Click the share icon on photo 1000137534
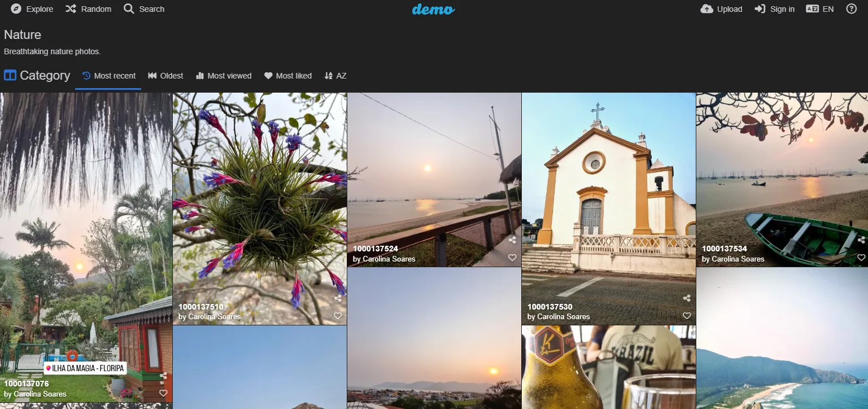The height and width of the screenshot is (409, 868). (x=862, y=240)
